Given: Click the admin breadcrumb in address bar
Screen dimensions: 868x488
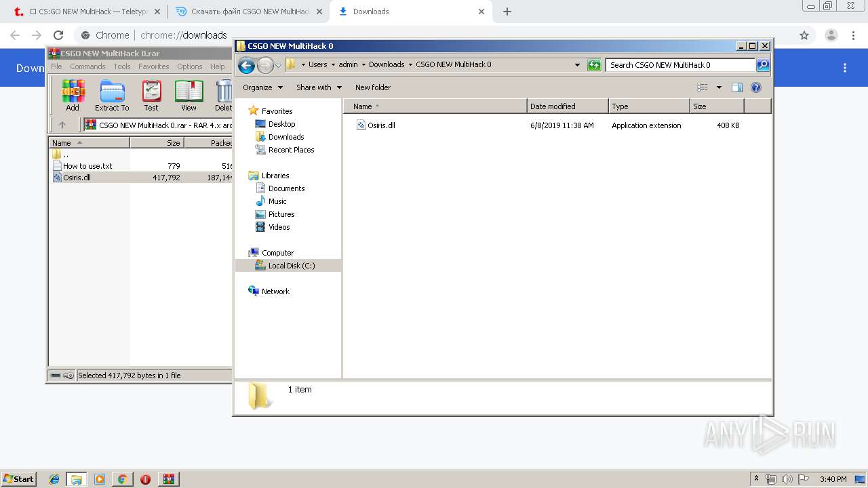Looking at the screenshot, I should (x=348, y=65).
